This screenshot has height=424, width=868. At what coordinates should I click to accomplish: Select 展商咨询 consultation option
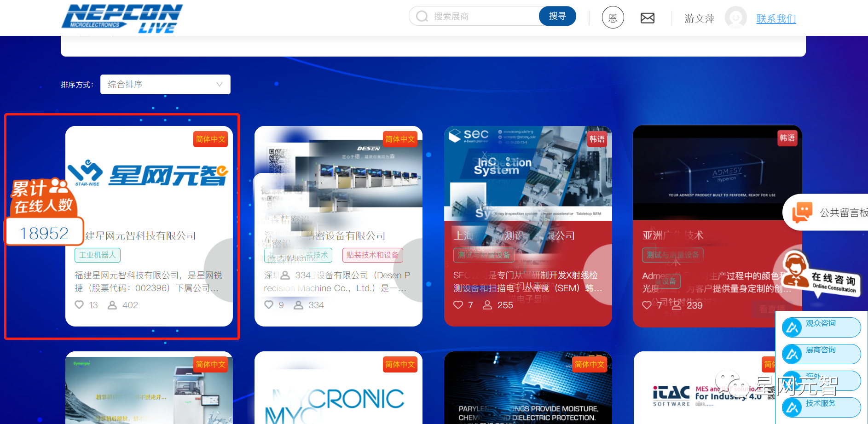[822, 354]
